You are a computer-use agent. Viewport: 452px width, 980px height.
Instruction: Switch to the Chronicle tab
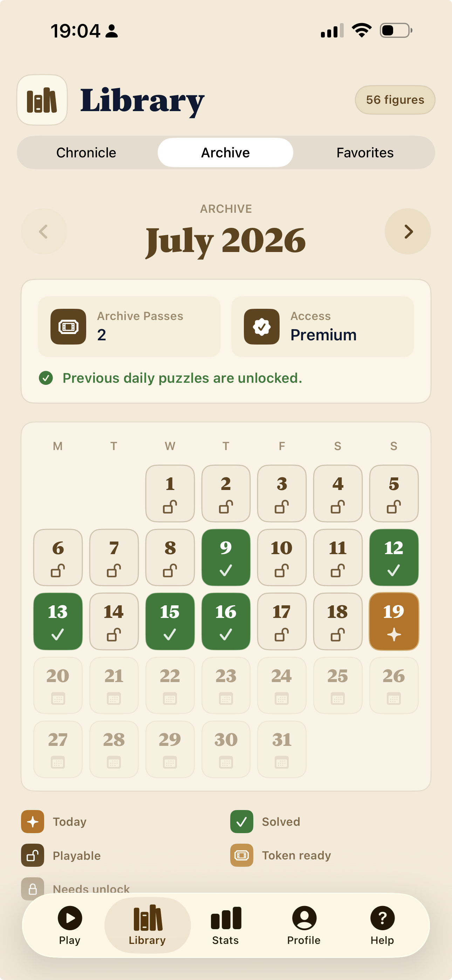point(86,152)
